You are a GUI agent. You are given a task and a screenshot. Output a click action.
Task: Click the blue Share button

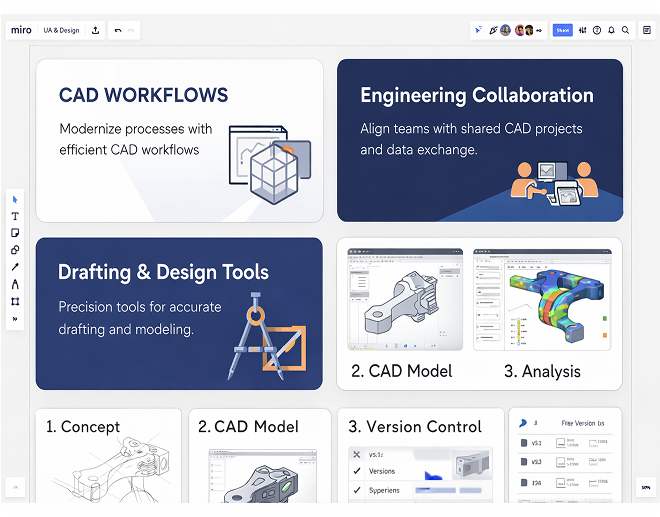(563, 30)
